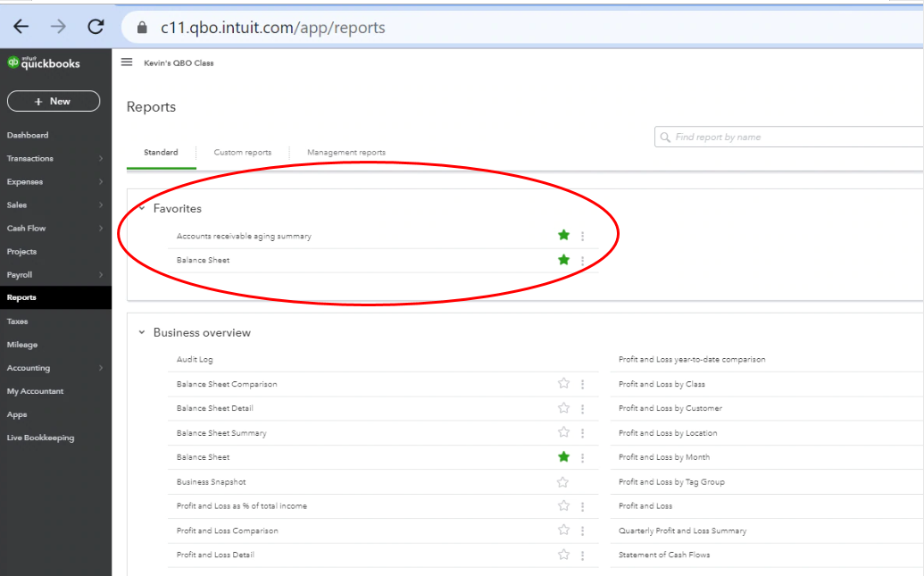Reload the page with refresh icon

(x=96, y=27)
